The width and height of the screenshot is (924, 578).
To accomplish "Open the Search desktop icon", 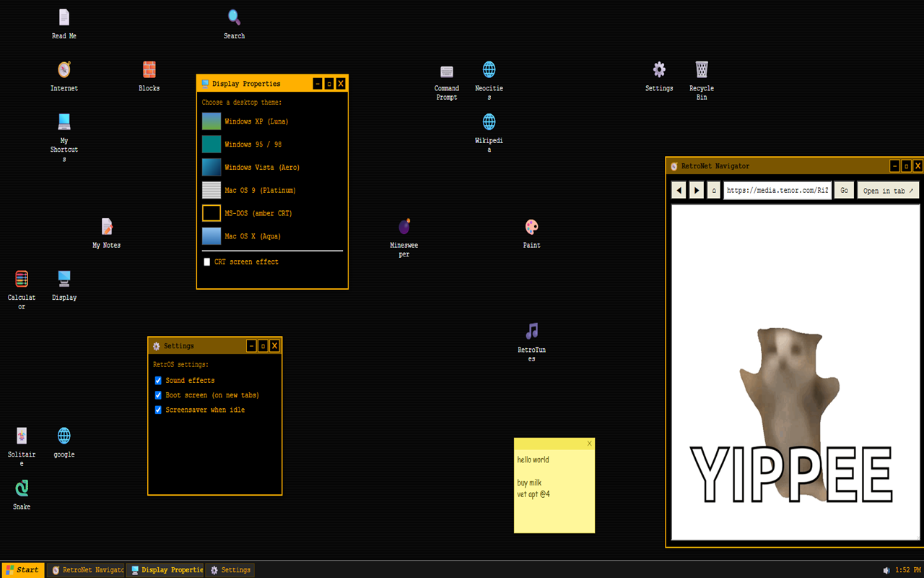I will 234,24.
